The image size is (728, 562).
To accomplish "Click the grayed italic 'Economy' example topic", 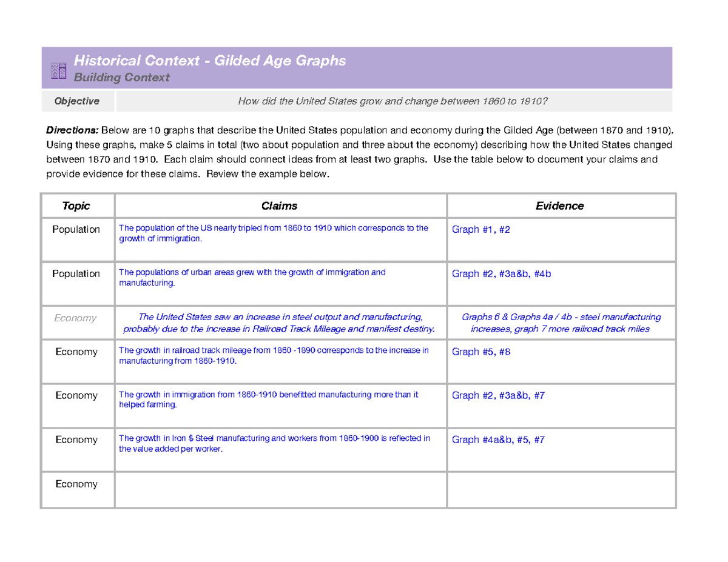I will (x=76, y=318).
